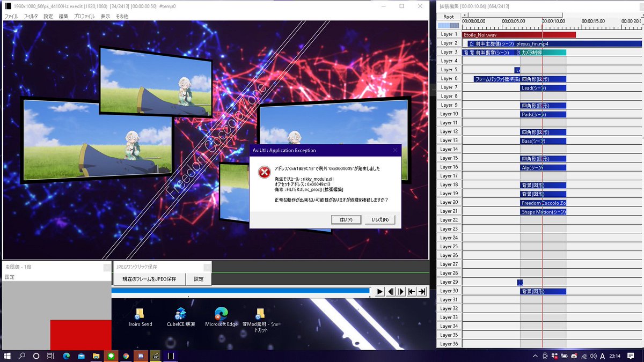644x362 pixels.
Task: Open the Mail app on the taskbar
Action: click(82, 356)
